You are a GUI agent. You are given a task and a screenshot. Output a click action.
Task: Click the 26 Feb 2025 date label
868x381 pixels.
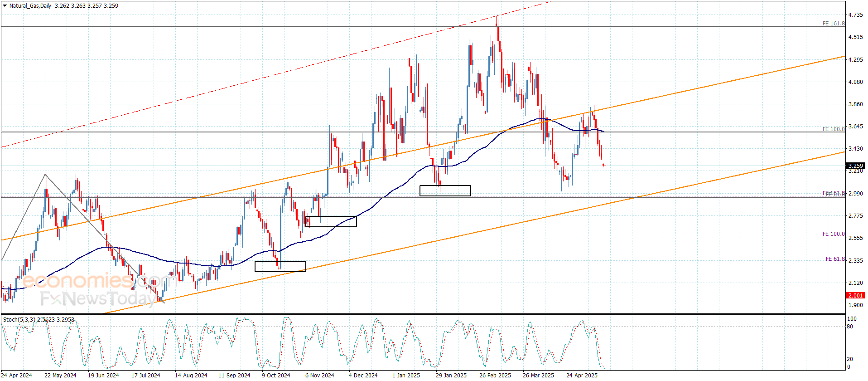click(x=495, y=375)
